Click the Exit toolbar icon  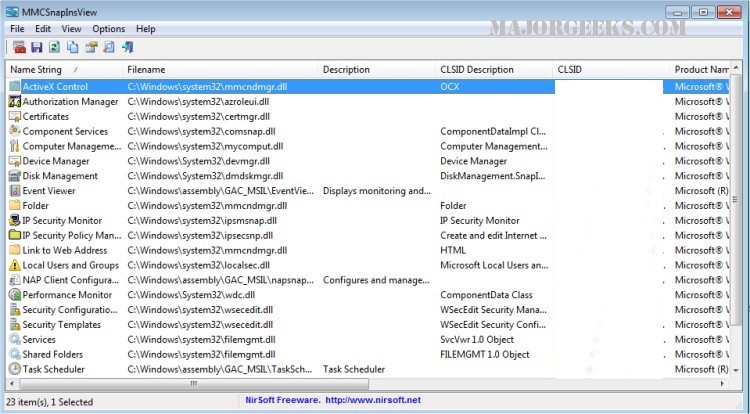128,47
